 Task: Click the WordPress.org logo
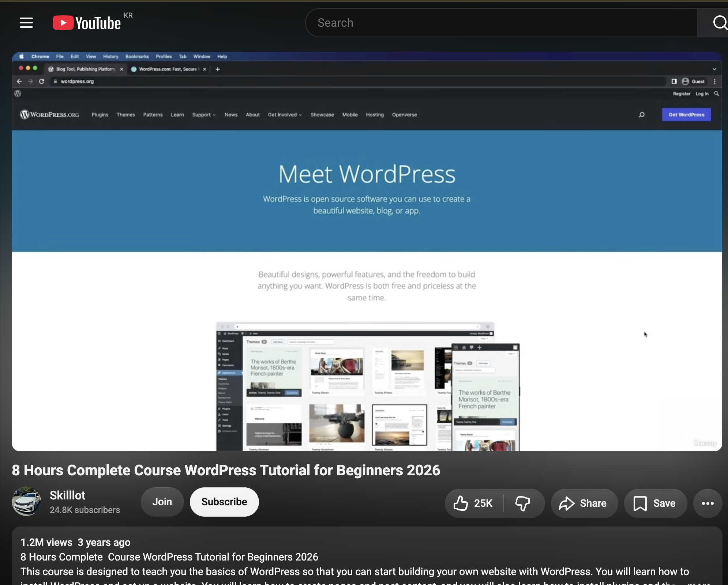click(x=49, y=114)
